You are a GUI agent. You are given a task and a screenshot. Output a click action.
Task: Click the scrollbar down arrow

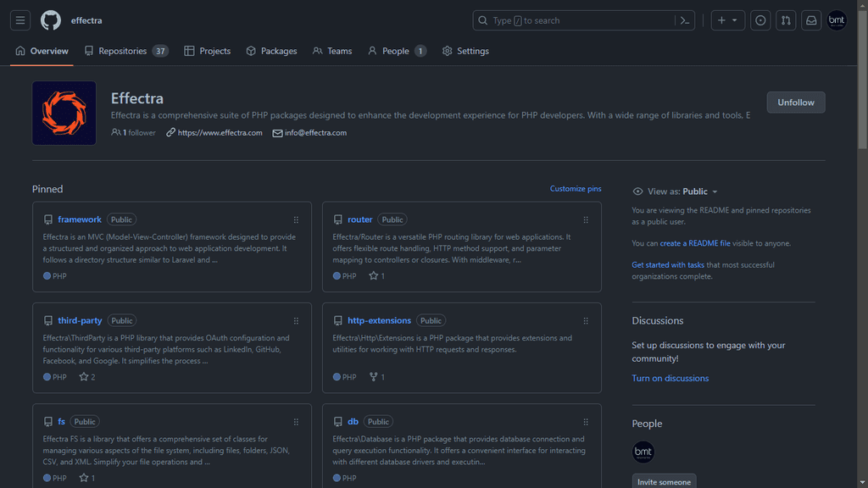(862, 483)
